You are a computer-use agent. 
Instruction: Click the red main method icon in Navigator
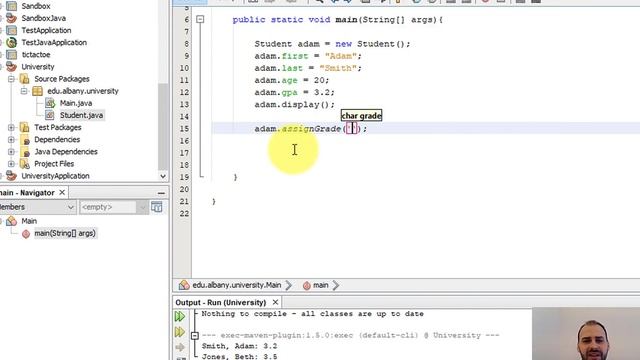pyautogui.click(x=26, y=233)
